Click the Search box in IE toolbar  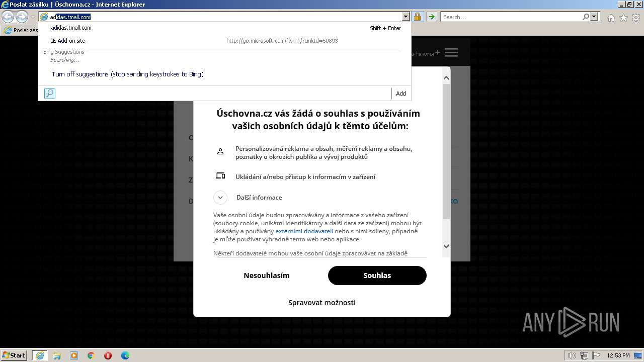(511, 17)
